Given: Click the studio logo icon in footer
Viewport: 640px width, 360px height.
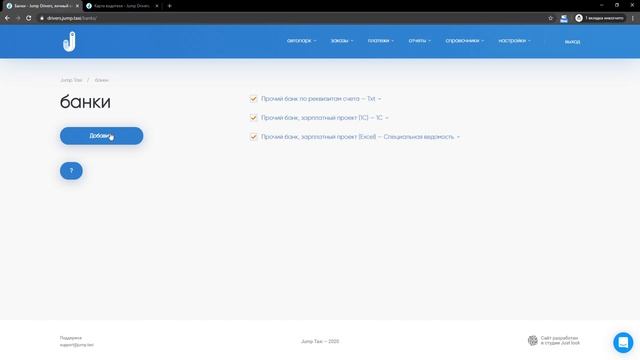Looking at the screenshot, I should tap(533, 340).
